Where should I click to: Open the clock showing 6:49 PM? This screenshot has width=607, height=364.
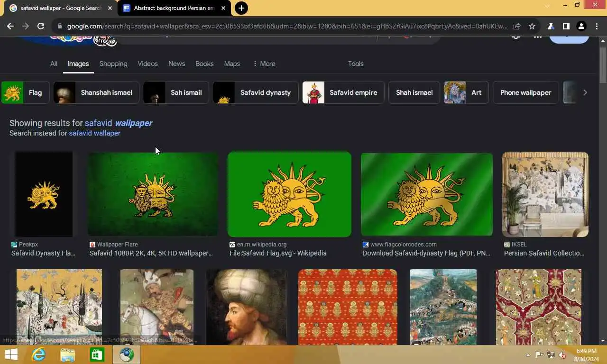(x=586, y=355)
